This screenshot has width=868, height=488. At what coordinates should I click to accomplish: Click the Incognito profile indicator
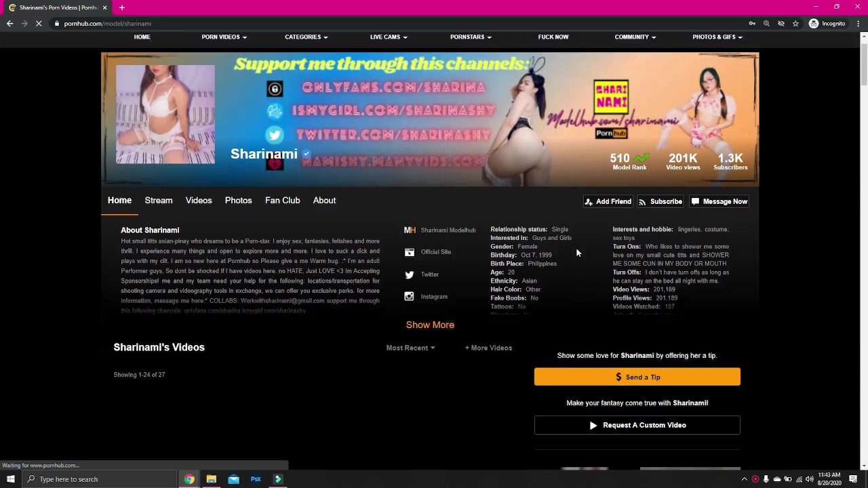(827, 23)
